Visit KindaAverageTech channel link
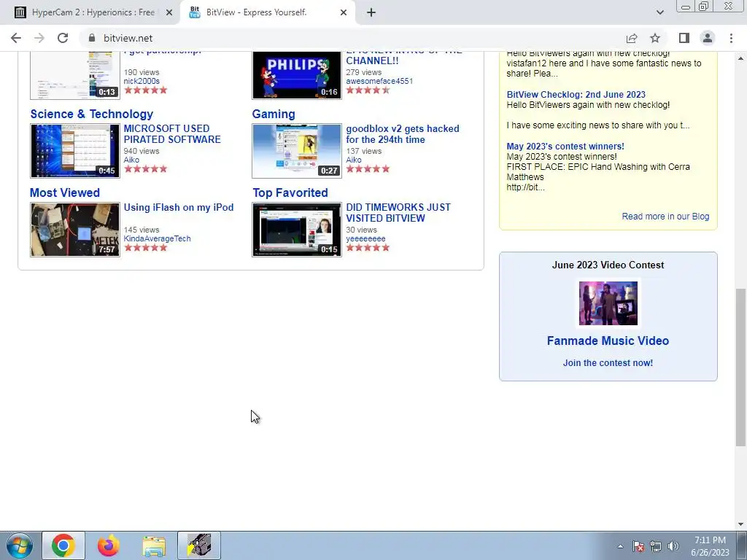The width and height of the screenshot is (747, 560). (157, 238)
